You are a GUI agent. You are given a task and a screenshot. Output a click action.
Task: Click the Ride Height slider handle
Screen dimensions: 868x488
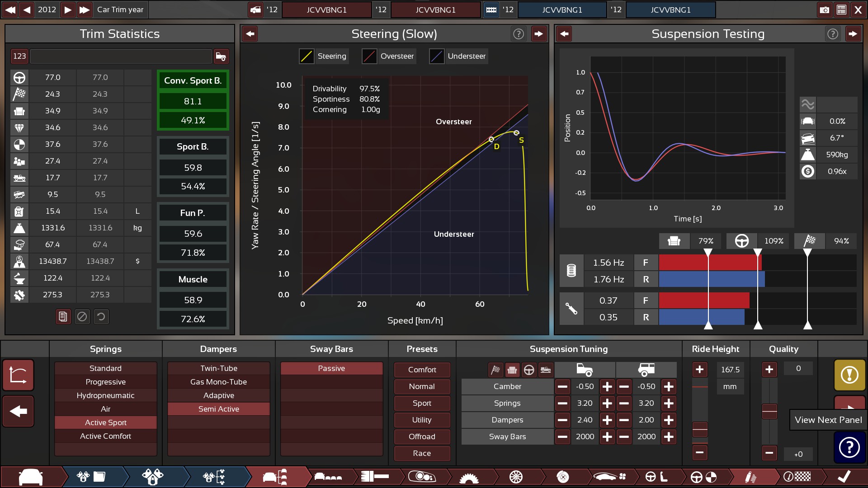click(700, 429)
